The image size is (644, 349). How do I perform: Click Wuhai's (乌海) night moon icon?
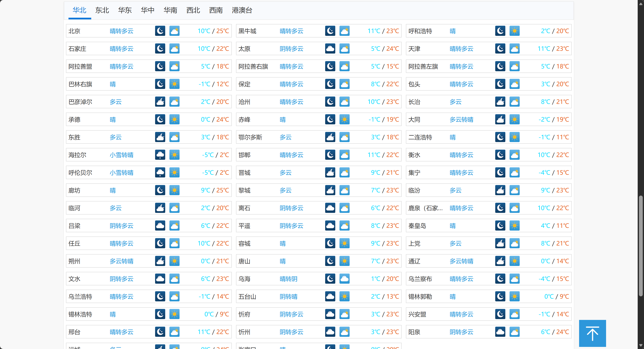(330, 278)
